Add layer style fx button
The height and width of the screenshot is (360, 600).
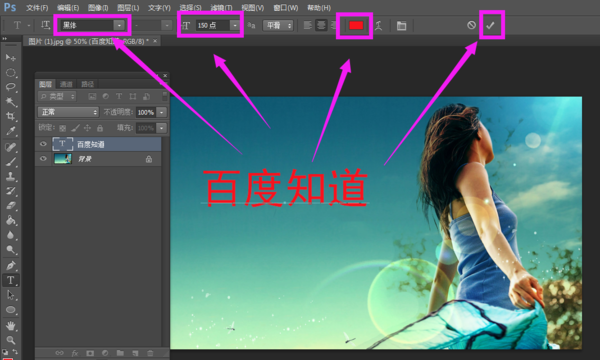[x=75, y=353]
